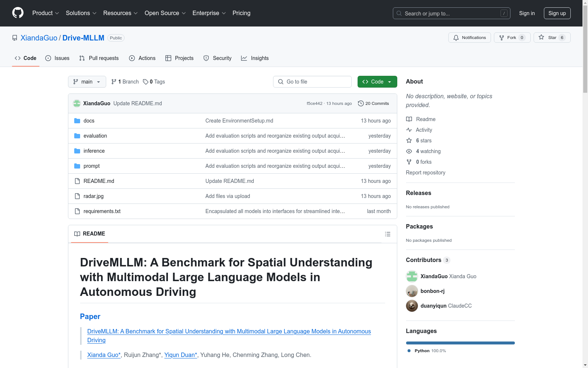Expand the Open Source menu
The height and width of the screenshot is (368, 588).
pos(165,13)
